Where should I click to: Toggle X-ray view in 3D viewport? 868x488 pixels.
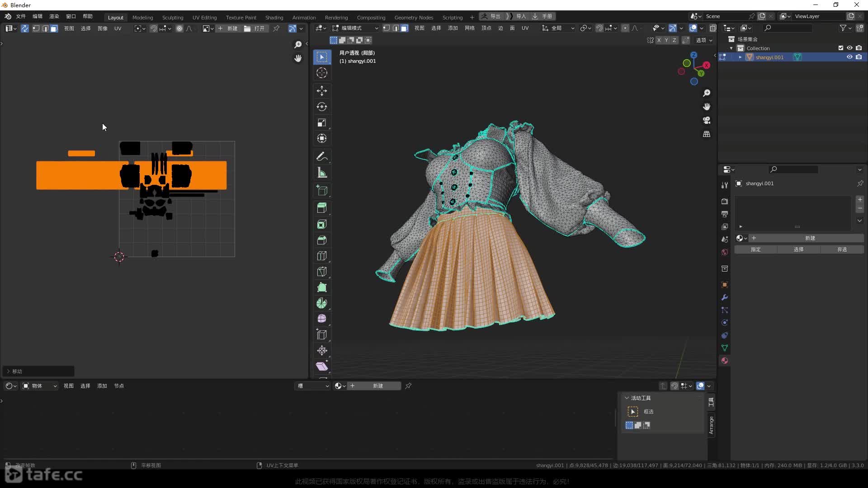click(x=713, y=28)
